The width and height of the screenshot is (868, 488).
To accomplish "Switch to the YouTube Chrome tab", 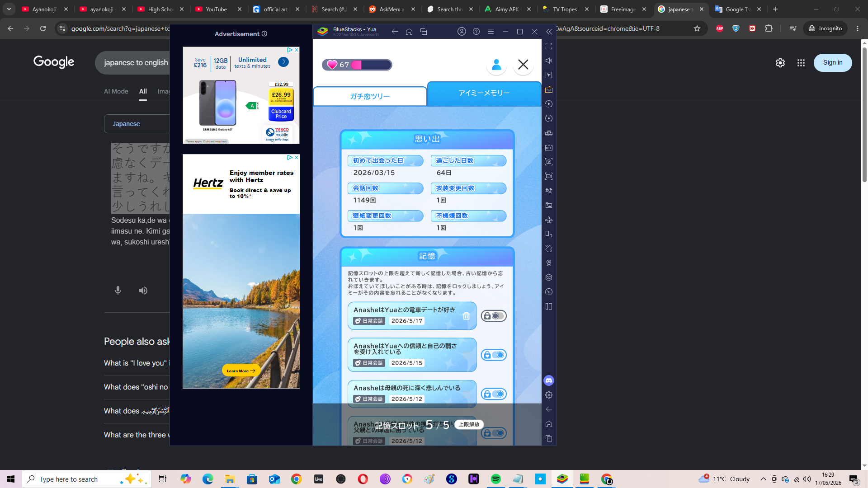I will (219, 9).
